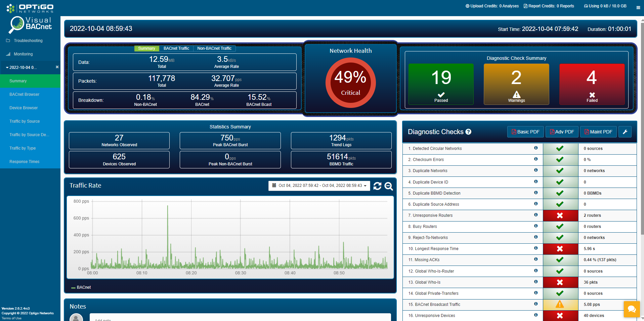Click the zoom out magnifier icon
The width and height of the screenshot is (644, 321).
pos(389,186)
